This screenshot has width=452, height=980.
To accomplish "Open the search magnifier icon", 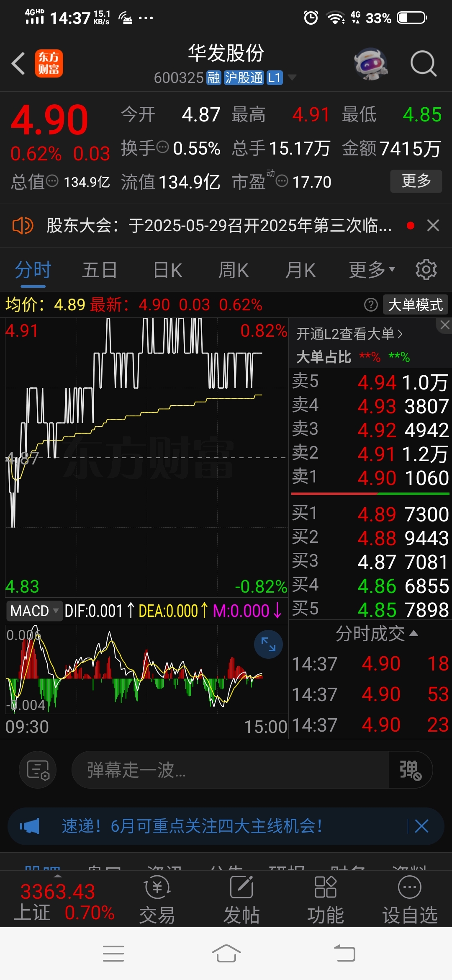I will (x=423, y=64).
